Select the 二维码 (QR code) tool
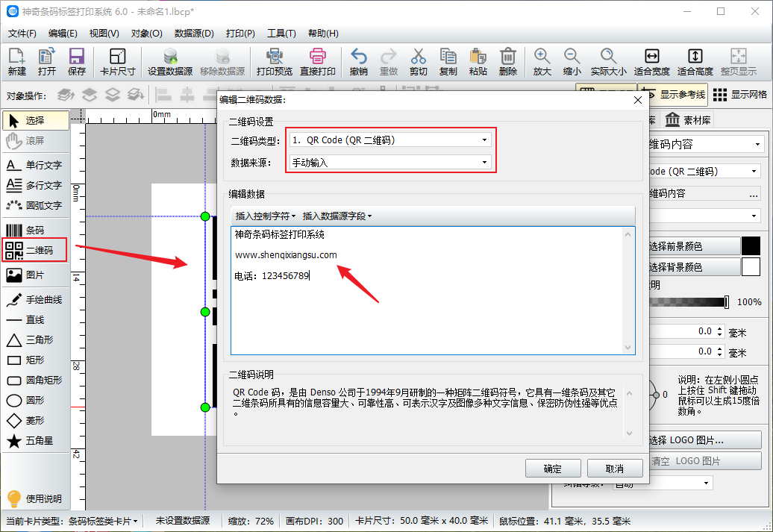Screen dimensions: 773x532 click(35, 251)
